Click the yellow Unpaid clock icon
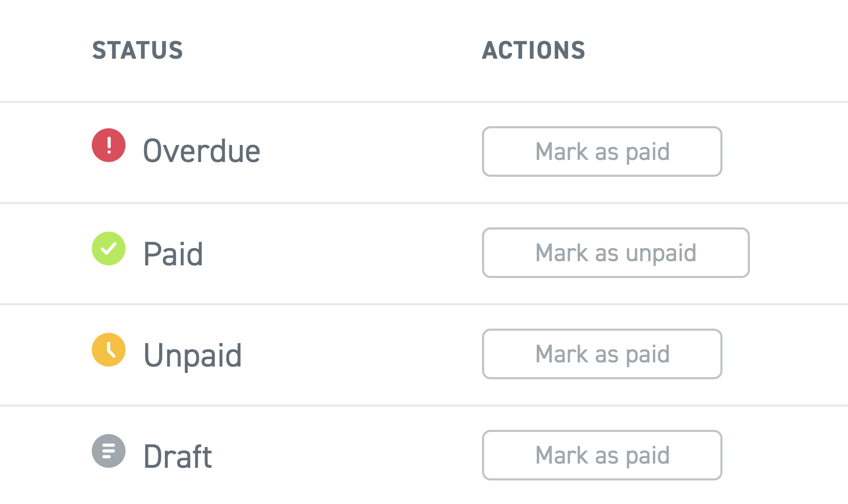This screenshot has width=848, height=504. coord(109,350)
